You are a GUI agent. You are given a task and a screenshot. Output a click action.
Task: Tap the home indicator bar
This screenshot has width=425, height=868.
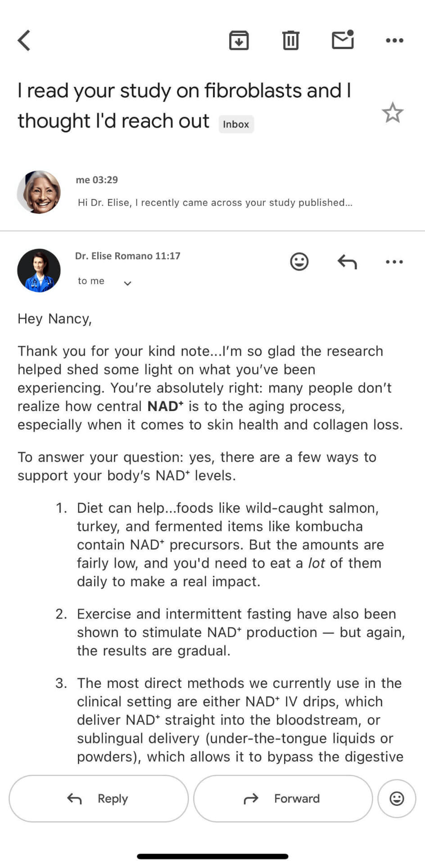pyautogui.click(x=212, y=856)
